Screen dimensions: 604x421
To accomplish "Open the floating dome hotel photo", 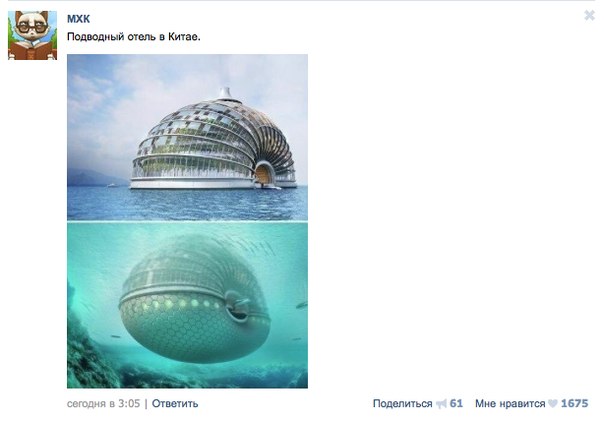I will [x=187, y=137].
